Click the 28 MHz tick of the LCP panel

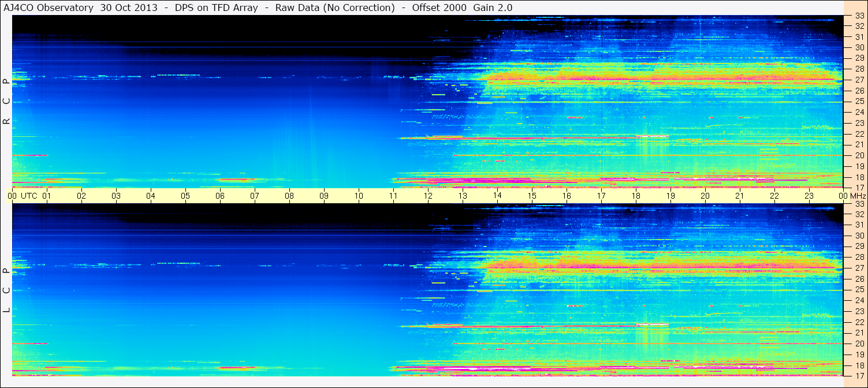(x=859, y=258)
